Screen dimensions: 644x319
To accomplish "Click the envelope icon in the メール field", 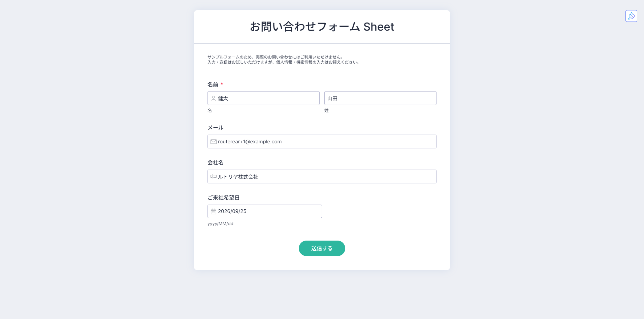I will [x=214, y=142].
